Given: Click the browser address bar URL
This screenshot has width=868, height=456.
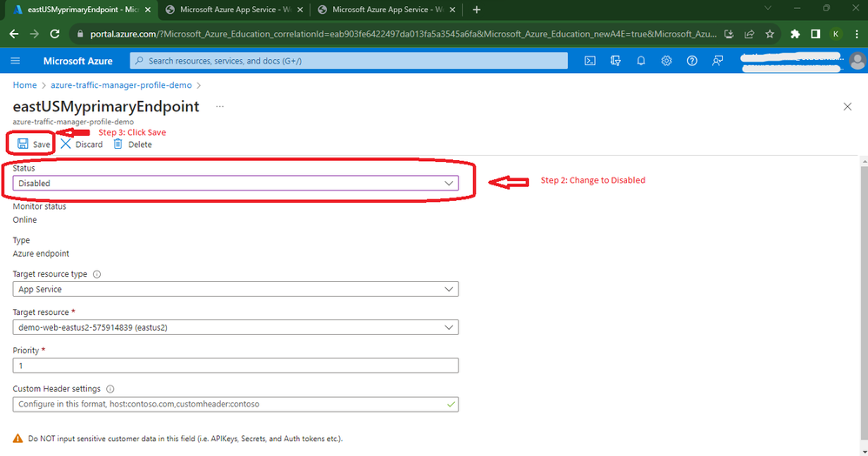Looking at the screenshot, I should 403,34.
